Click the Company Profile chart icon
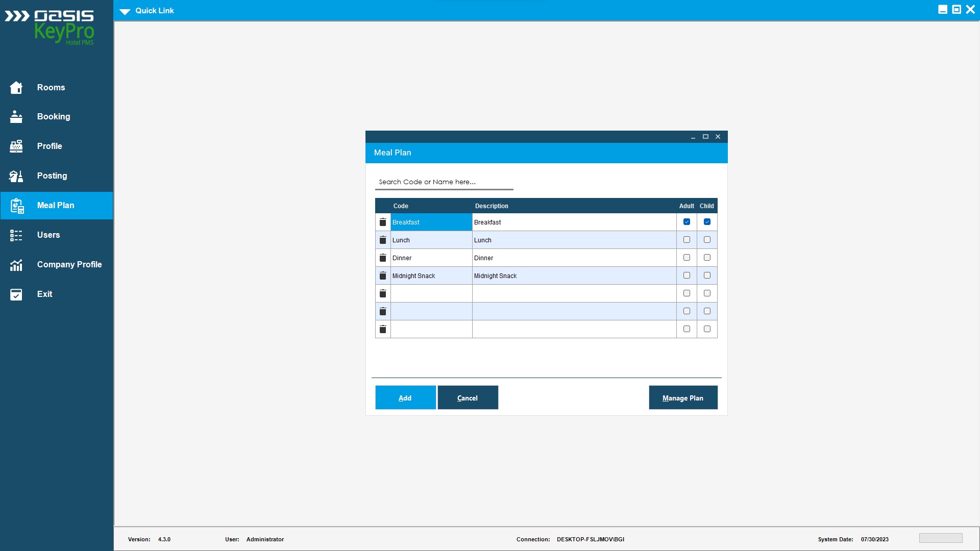The height and width of the screenshot is (551, 980). click(16, 265)
